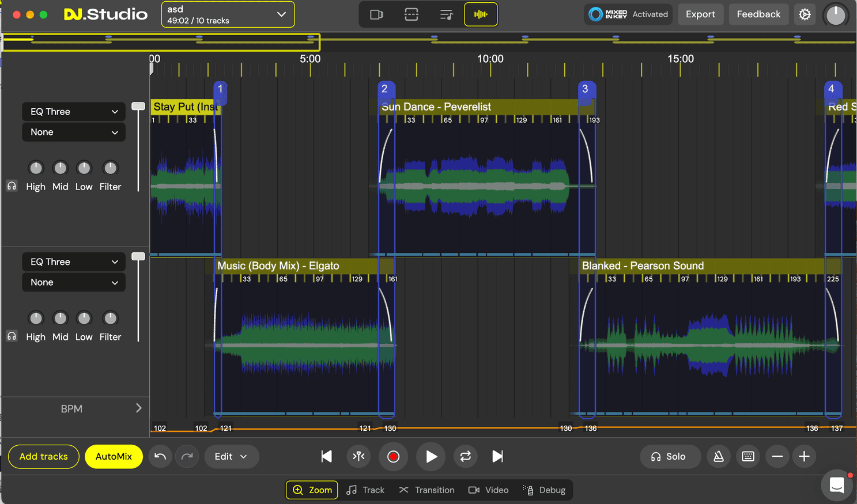Skip to the next transition
857x504 pixels.
point(497,456)
